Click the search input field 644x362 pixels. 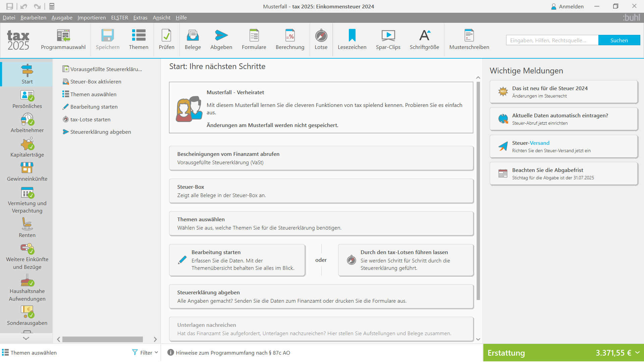[x=552, y=40]
